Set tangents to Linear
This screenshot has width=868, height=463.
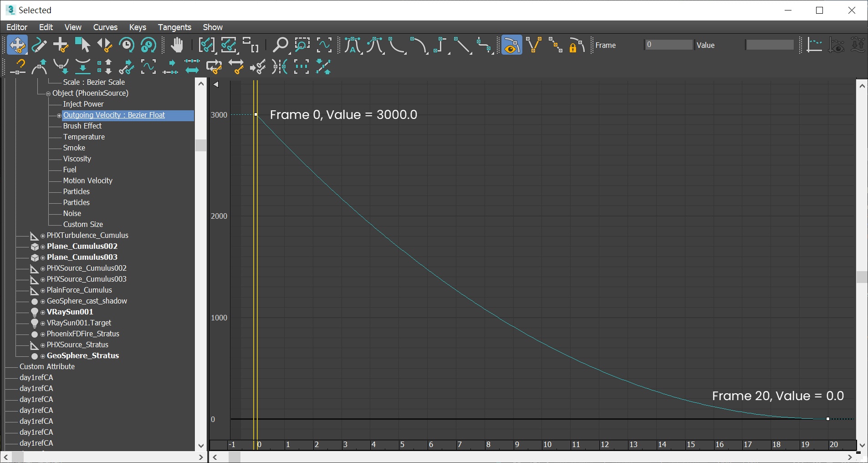coord(462,45)
